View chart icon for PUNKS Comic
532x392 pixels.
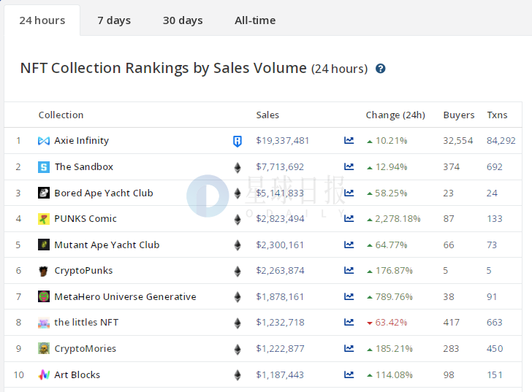tap(349, 218)
